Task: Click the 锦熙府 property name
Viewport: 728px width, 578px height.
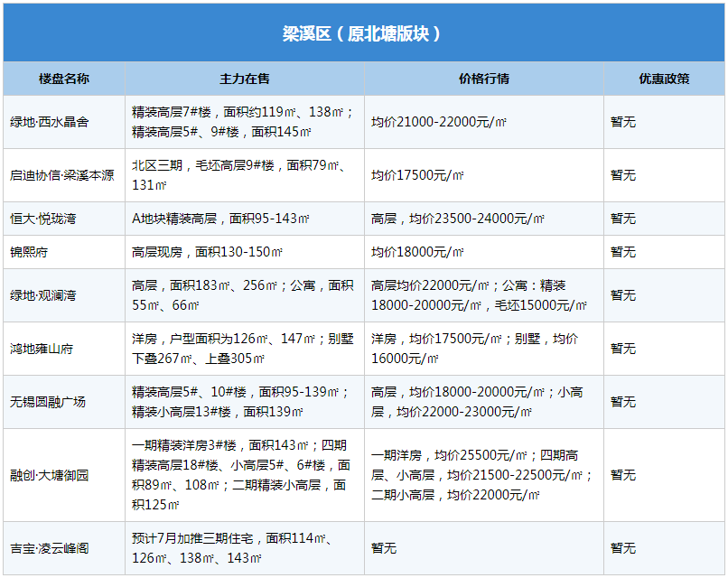Action: pyautogui.click(x=29, y=252)
